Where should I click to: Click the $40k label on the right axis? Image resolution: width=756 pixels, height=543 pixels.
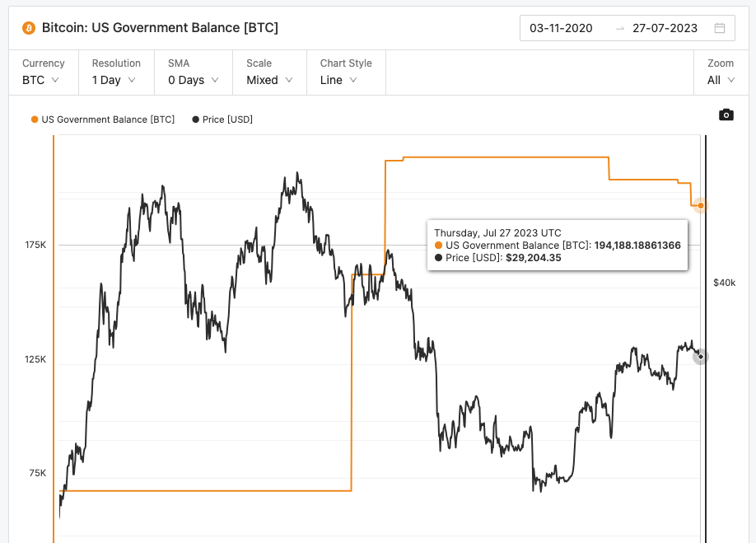pos(726,281)
